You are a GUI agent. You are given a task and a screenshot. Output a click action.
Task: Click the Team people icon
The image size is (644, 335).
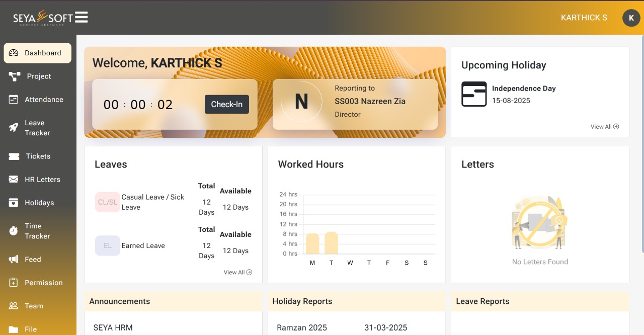click(x=14, y=306)
